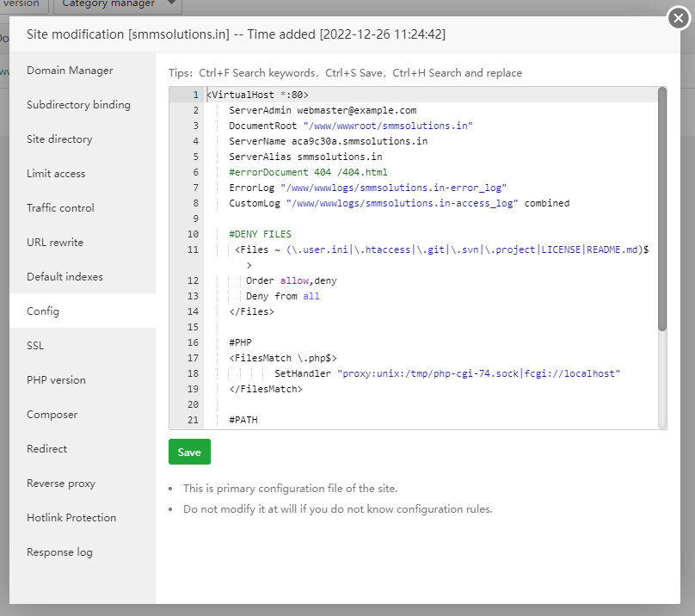Go to Traffic control settings
Image resolution: width=695 pixels, height=616 pixels.
60,208
